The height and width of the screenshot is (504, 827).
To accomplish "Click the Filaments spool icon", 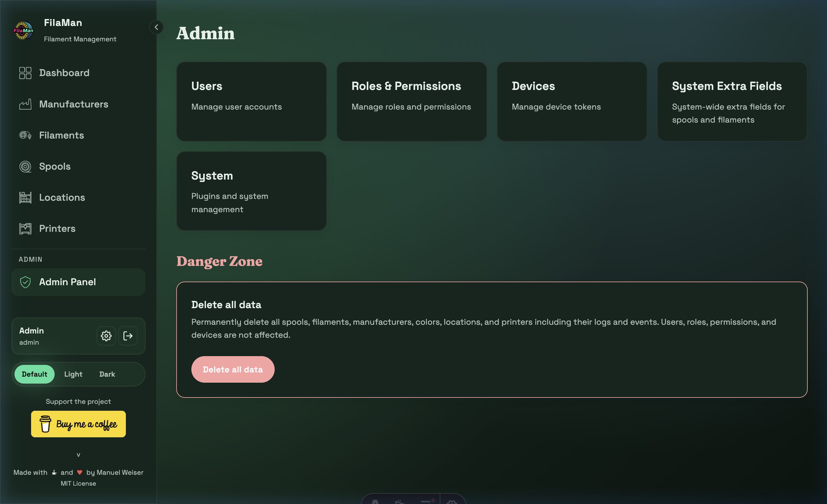I will (x=24, y=135).
